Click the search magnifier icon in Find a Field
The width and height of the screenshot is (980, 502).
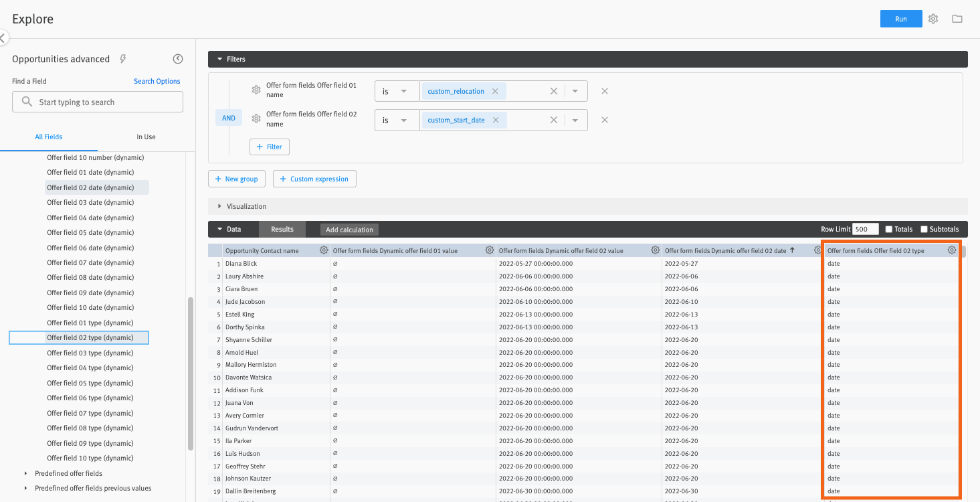click(x=27, y=102)
